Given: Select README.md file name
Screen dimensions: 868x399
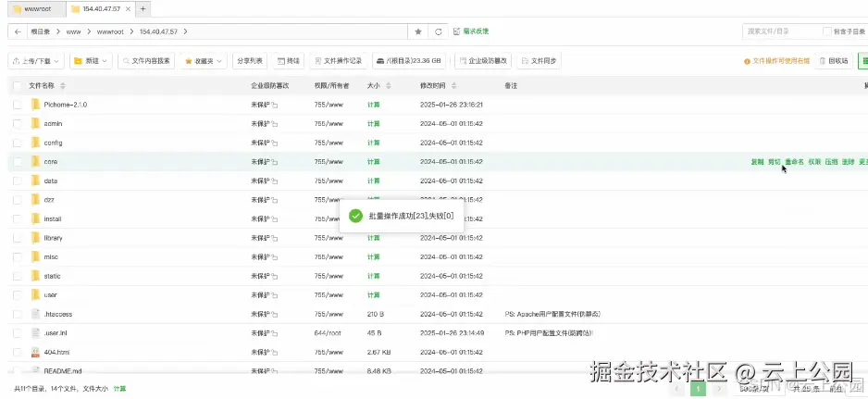Looking at the screenshot, I should tap(63, 370).
